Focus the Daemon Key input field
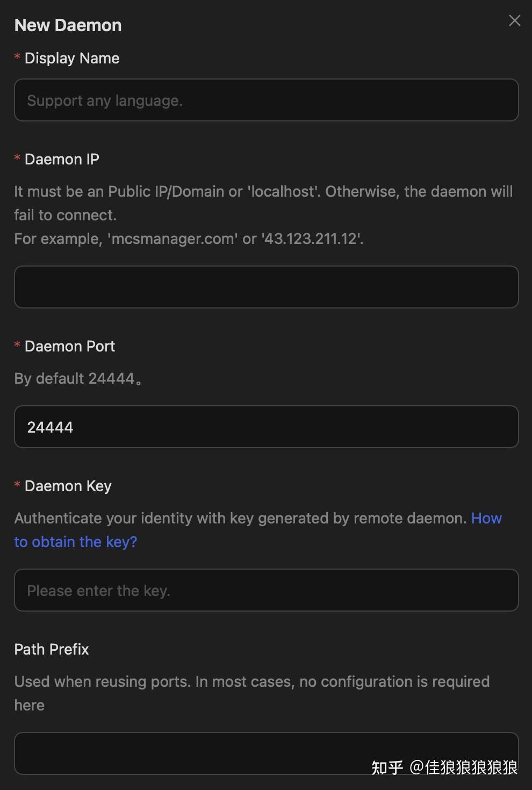This screenshot has width=532, height=790. click(266, 591)
